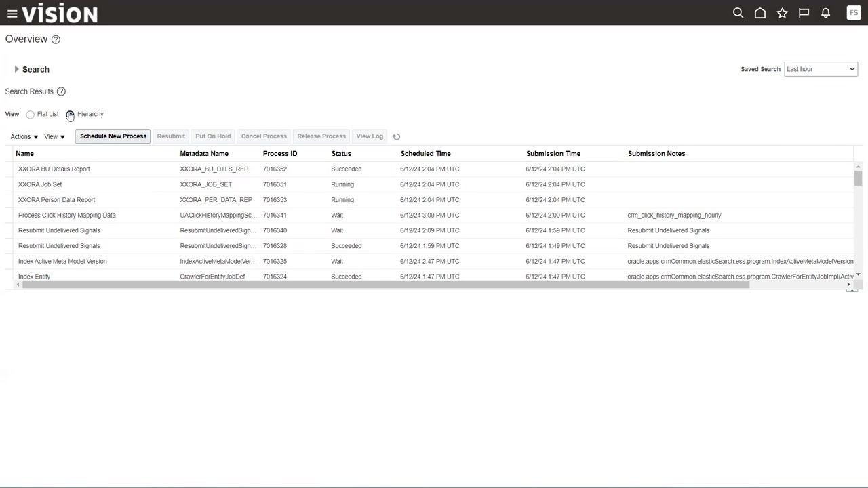
Task: Click Schedule New Process button
Action: 113,136
